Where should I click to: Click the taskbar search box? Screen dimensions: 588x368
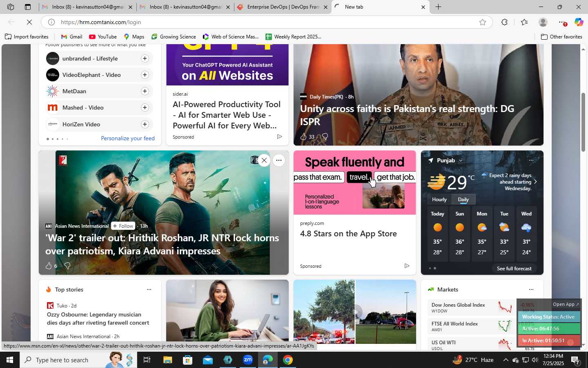point(78,360)
